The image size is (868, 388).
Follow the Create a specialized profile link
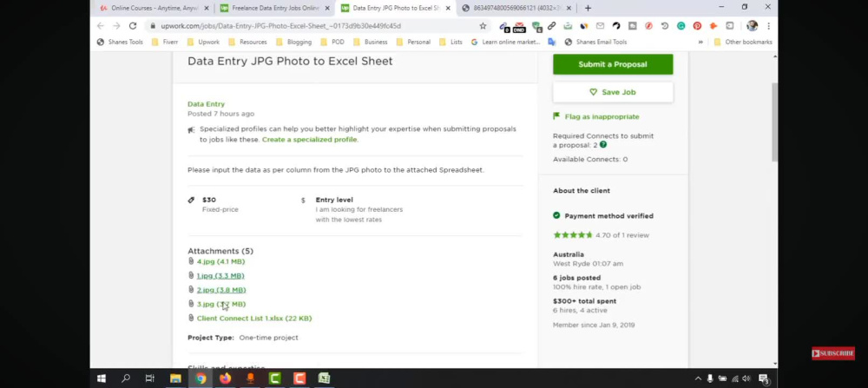point(310,140)
